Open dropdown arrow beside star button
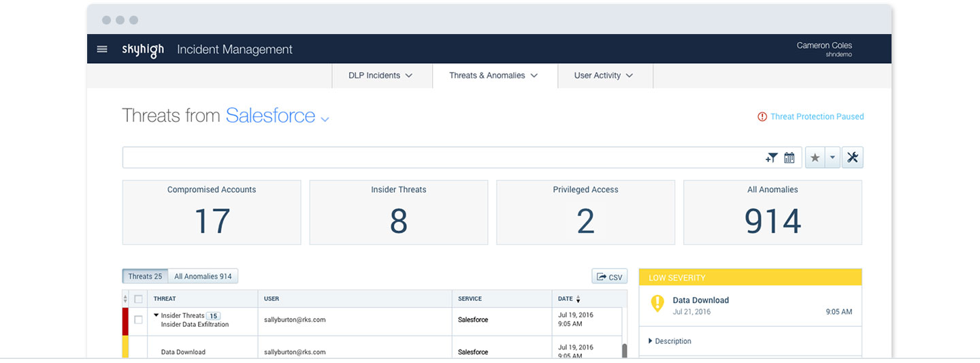 click(x=832, y=158)
